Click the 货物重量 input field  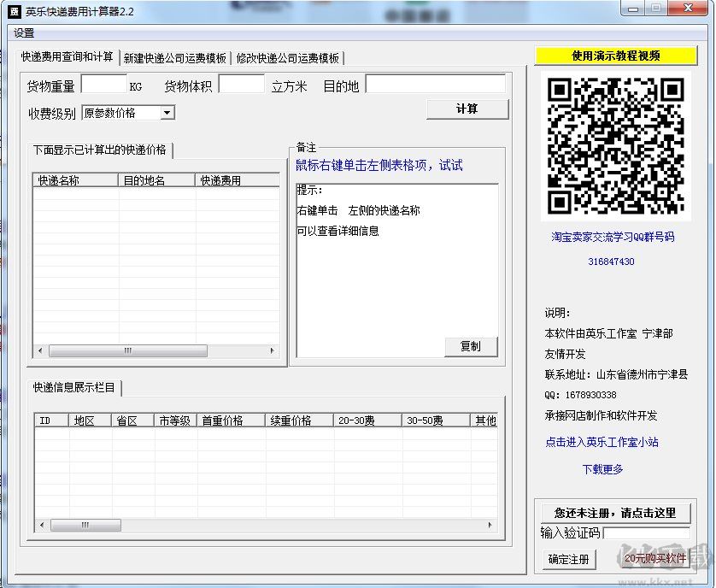click(103, 85)
